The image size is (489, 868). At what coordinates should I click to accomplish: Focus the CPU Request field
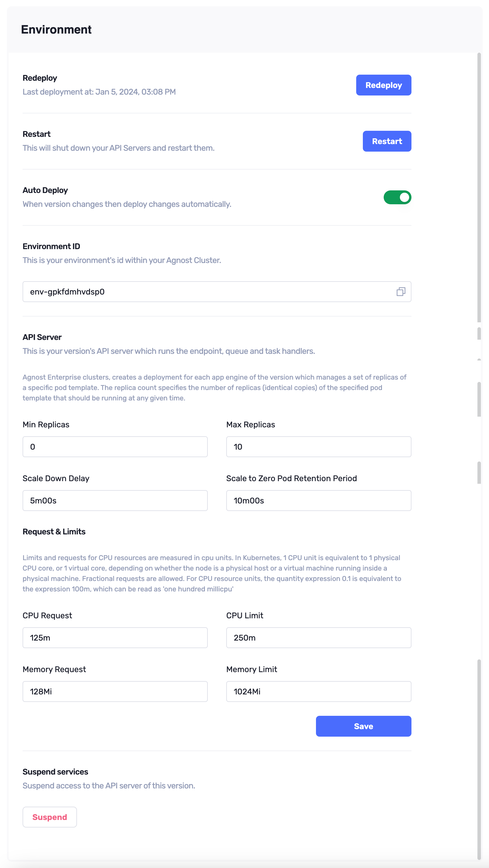[115, 637]
